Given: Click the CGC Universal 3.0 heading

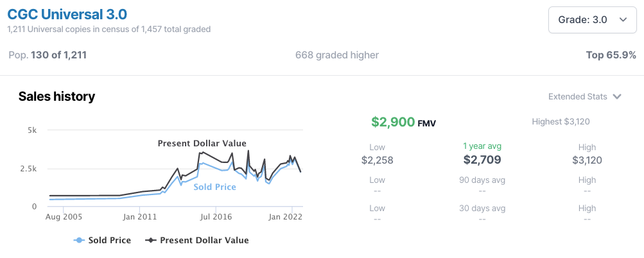Looking at the screenshot, I should 67,14.
